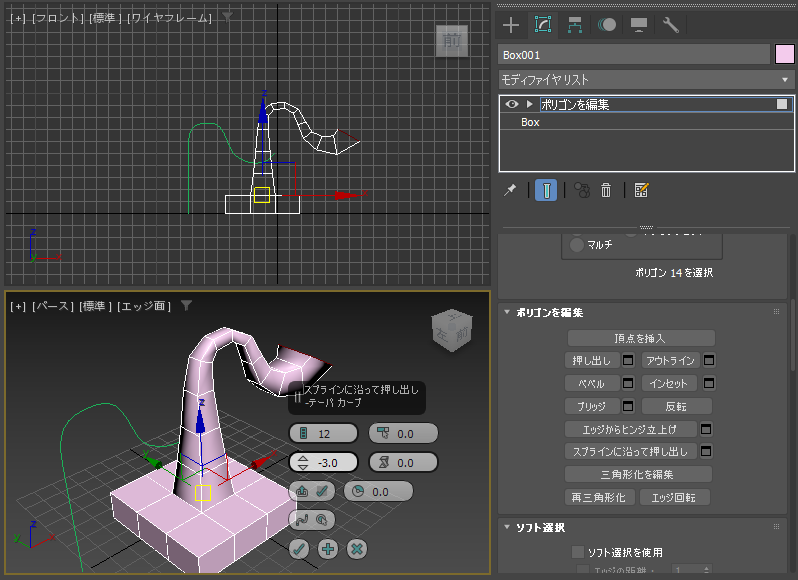The width and height of the screenshot is (798, 580).
Task: Toggle the caddy align-to-face-normal checkbox
Action: click(x=322, y=491)
